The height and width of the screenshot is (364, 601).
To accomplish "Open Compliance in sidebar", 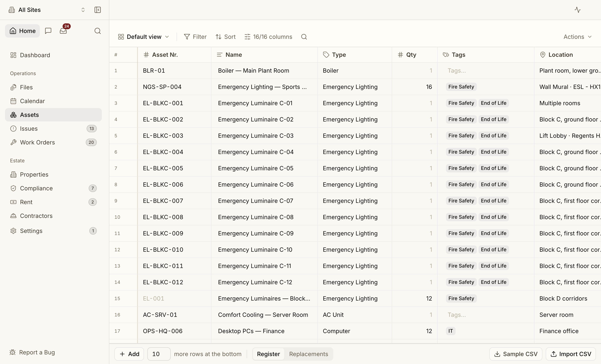I will click(53, 188).
